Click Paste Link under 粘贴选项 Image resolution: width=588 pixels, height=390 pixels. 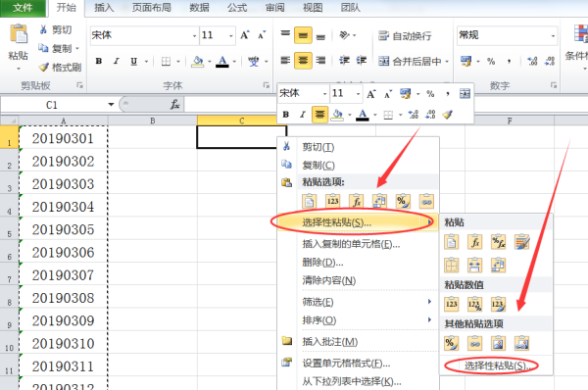tap(426, 202)
